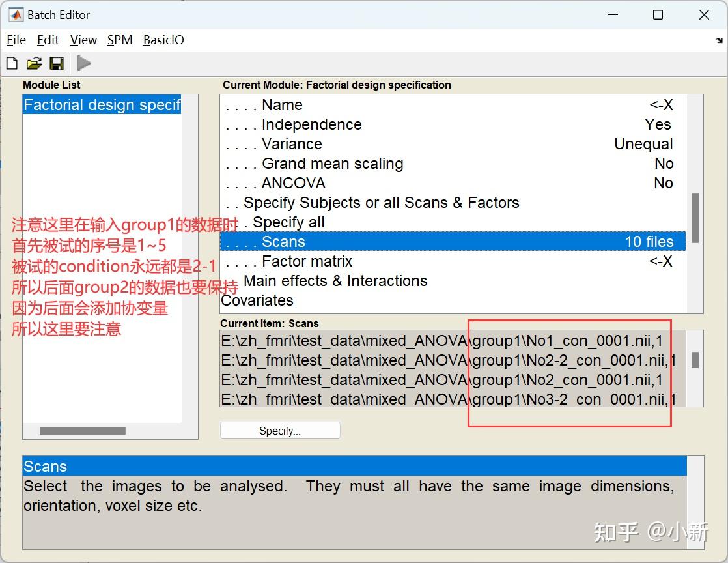Open the View menu
The image size is (728, 563).
click(x=83, y=40)
